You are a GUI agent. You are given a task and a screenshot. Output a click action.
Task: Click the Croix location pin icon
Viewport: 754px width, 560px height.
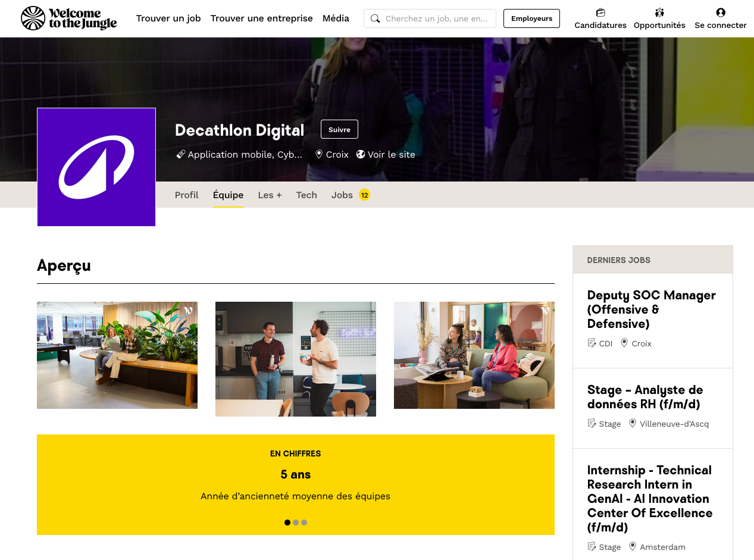(319, 154)
